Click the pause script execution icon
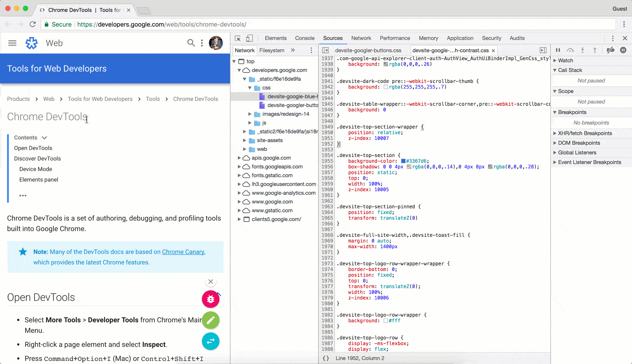 pyautogui.click(x=558, y=50)
